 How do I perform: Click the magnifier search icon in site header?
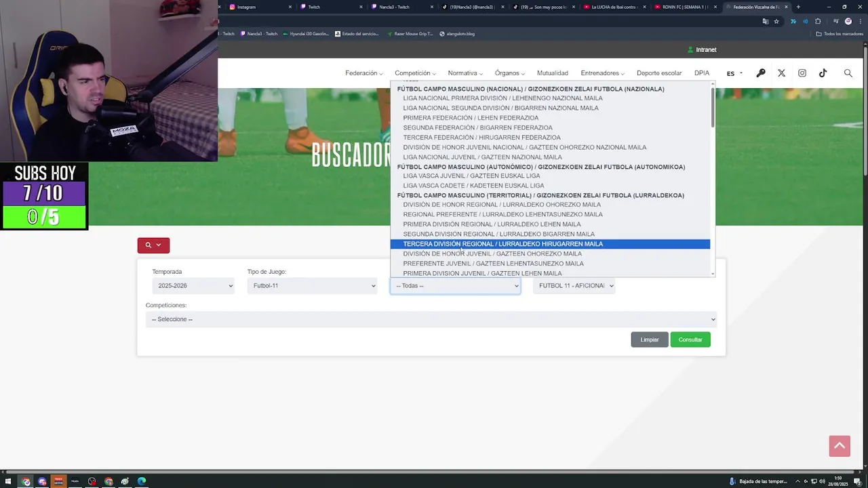click(848, 73)
